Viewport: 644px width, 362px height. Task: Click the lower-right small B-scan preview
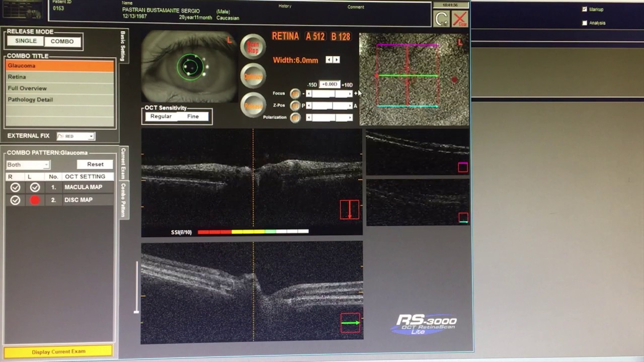click(418, 203)
